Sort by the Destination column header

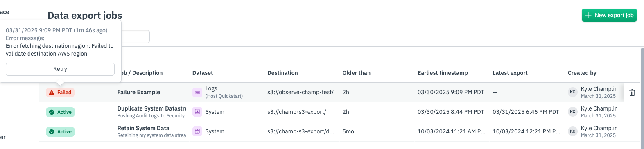click(282, 73)
